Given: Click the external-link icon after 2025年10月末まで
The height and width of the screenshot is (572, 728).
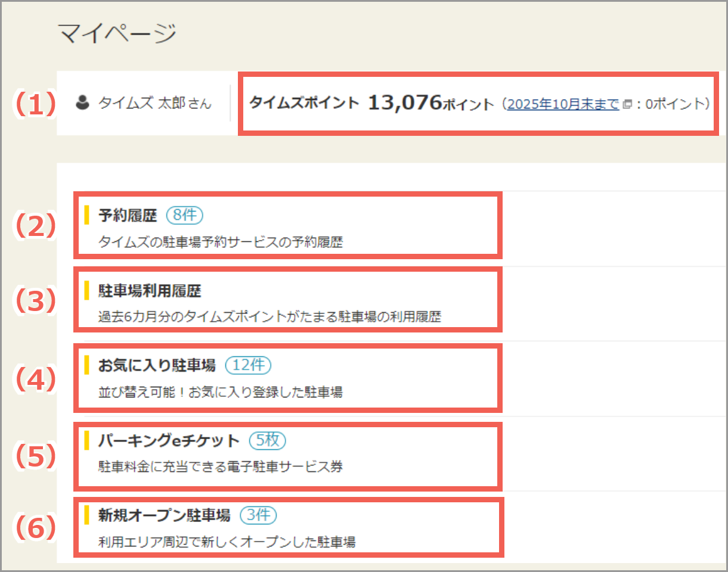Looking at the screenshot, I should click(626, 104).
